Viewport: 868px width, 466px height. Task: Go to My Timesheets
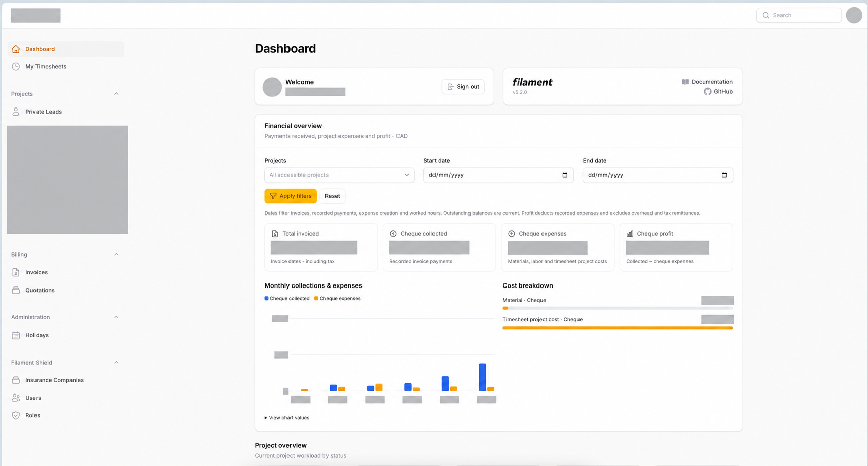point(65,67)
